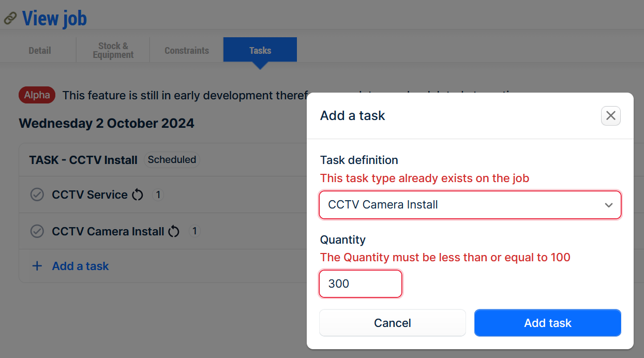Click the recurring icon next to CCTV Service
644x358 pixels.
(x=137, y=195)
